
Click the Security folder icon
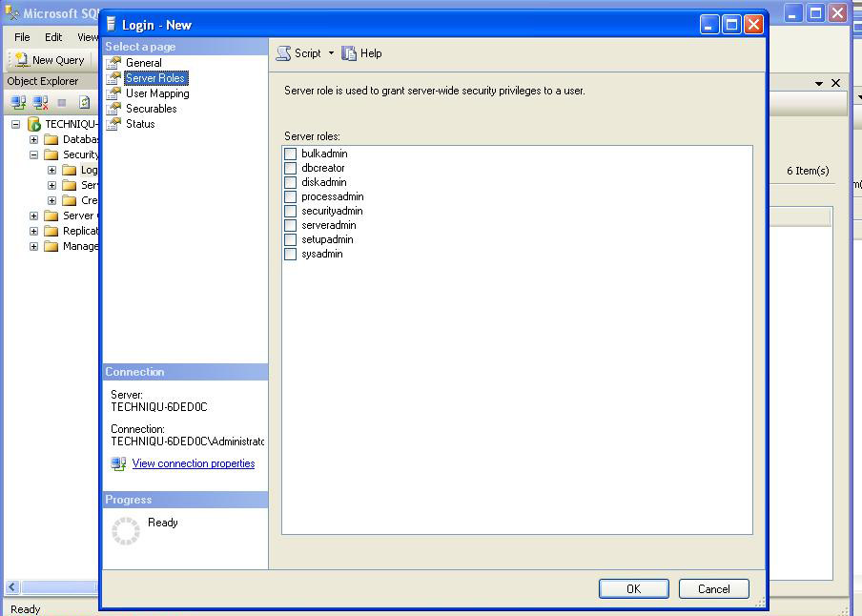[x=51, y=154]
